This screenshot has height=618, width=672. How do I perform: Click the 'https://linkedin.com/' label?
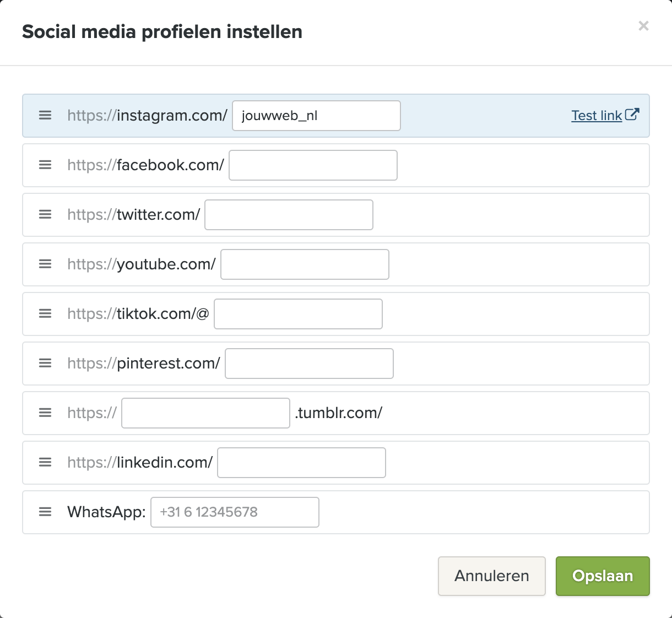pos(140,463)
